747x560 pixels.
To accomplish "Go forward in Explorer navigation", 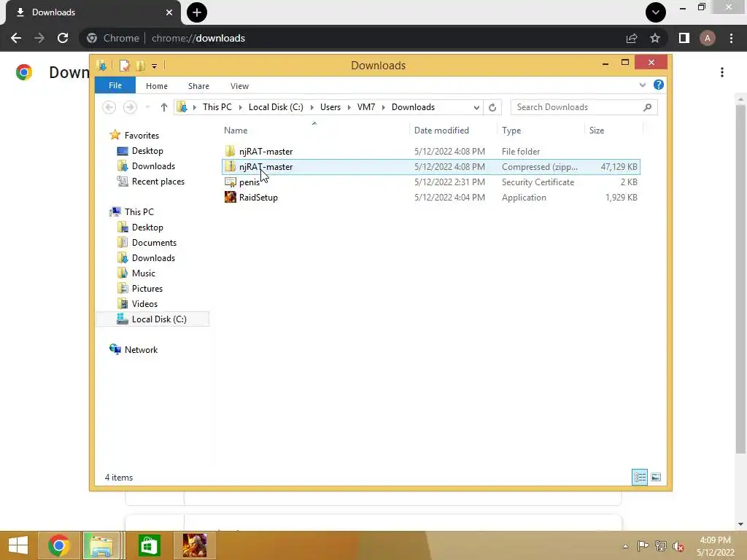I will 130,107.
